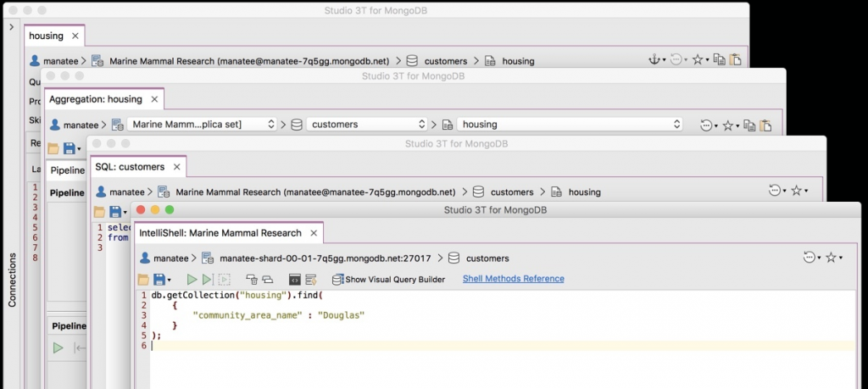
Task: Expand Connections sidebar with chevron arrow
Action: point(11,26)
